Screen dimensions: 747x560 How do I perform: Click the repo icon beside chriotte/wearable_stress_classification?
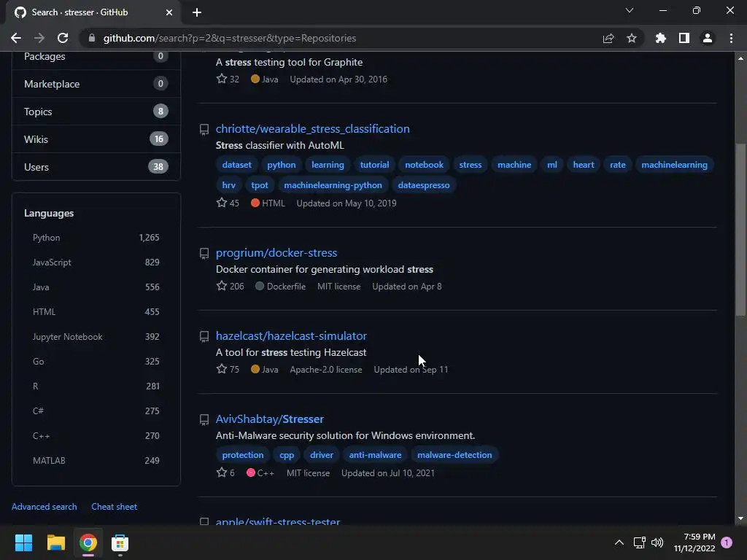point(204,129)
